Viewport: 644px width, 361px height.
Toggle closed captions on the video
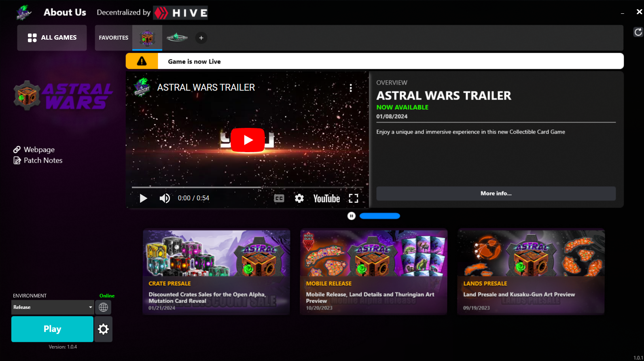point(279,198)
